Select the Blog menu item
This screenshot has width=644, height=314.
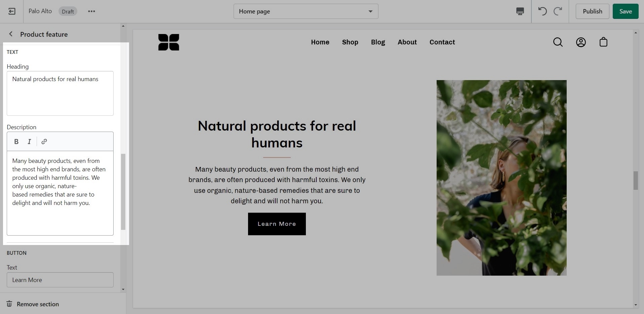pos(378,42)
